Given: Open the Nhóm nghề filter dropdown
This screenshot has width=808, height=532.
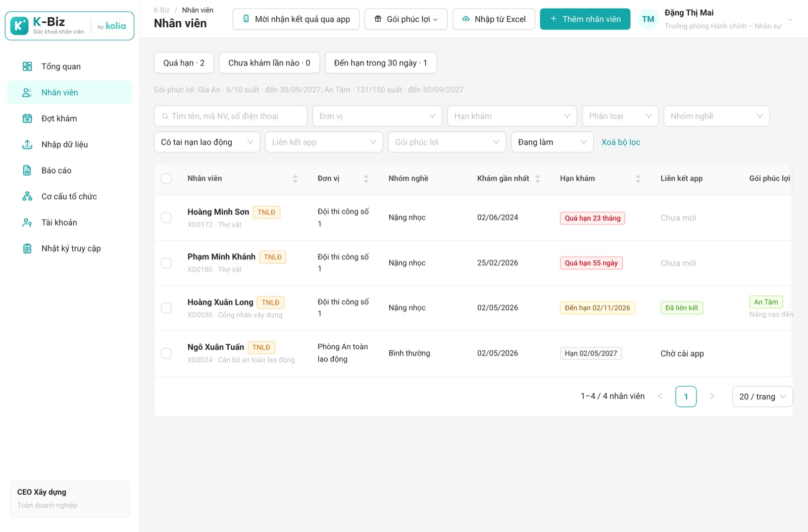Looking at the screenshot, I should pyautogui.click(x=717, y=116).
